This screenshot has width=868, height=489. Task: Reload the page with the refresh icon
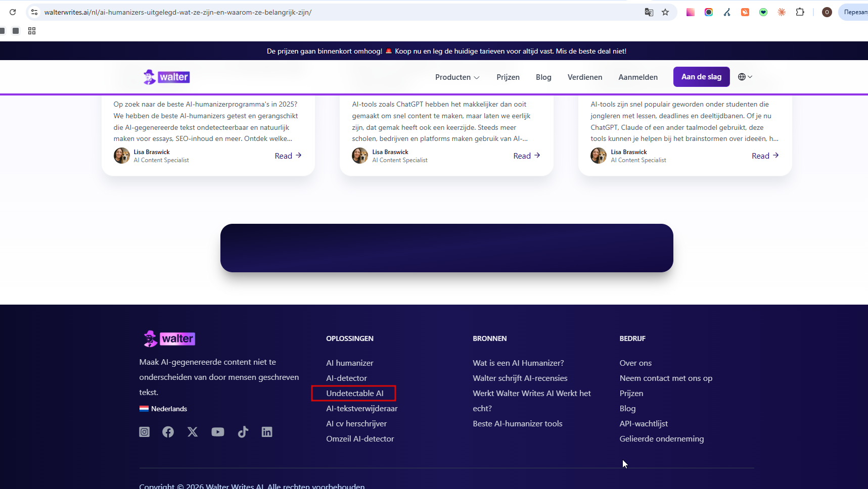pyautogui.click(x=13, y=12)
